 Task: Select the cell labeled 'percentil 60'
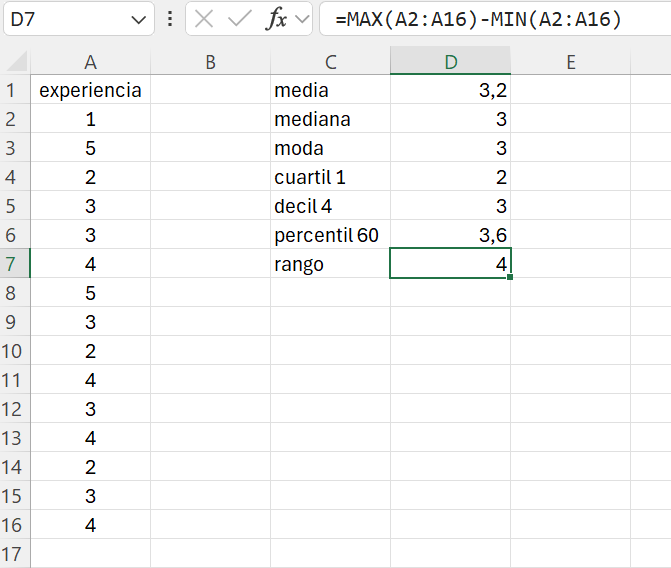click(x=330, y=236)
